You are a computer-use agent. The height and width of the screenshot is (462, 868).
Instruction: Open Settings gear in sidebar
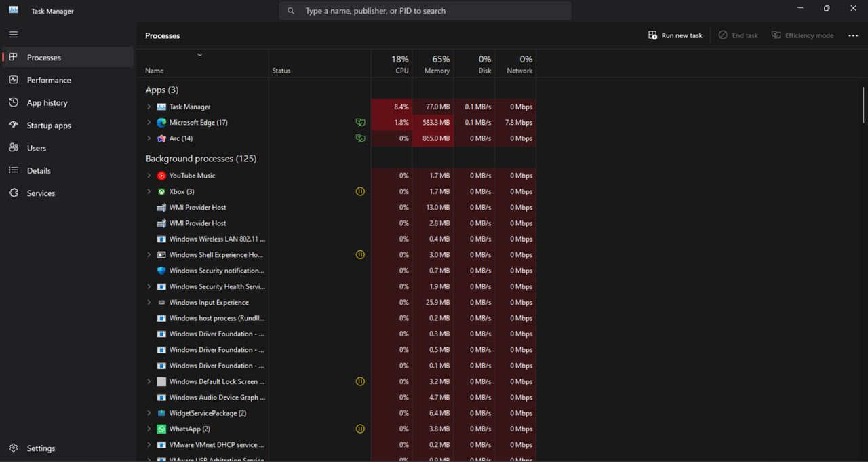(x=14, y=448)
